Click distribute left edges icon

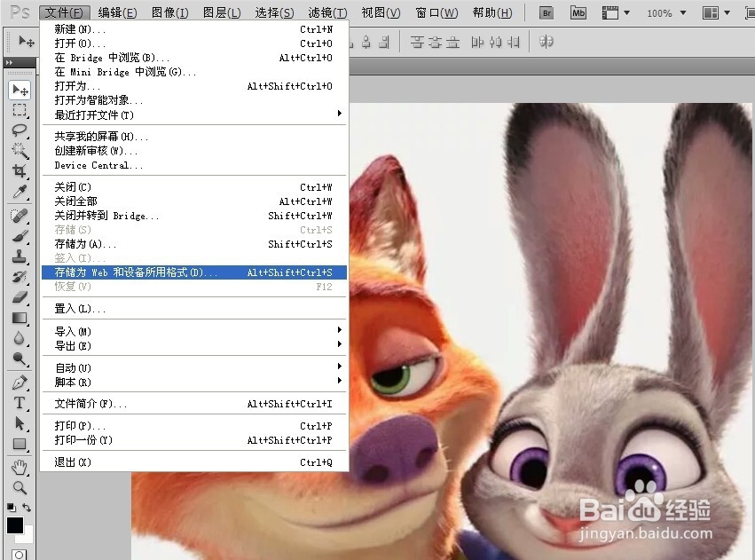pos(477,42)
